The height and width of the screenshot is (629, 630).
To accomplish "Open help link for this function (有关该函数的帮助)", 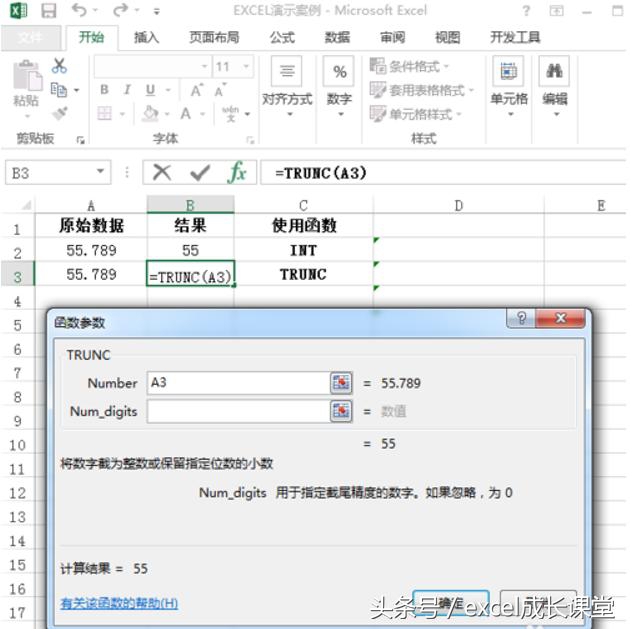I will (119, 603).
